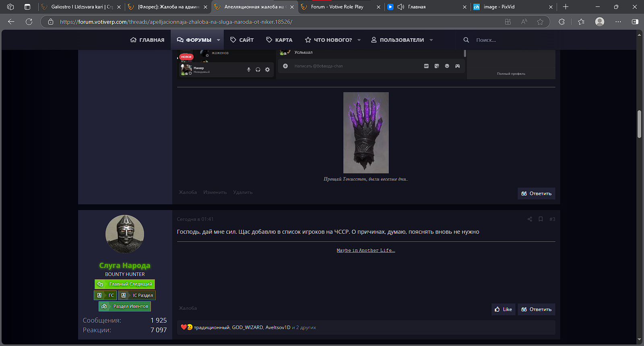
Task: Open username Слуга Народа profile
Action: tap(125, 266)
